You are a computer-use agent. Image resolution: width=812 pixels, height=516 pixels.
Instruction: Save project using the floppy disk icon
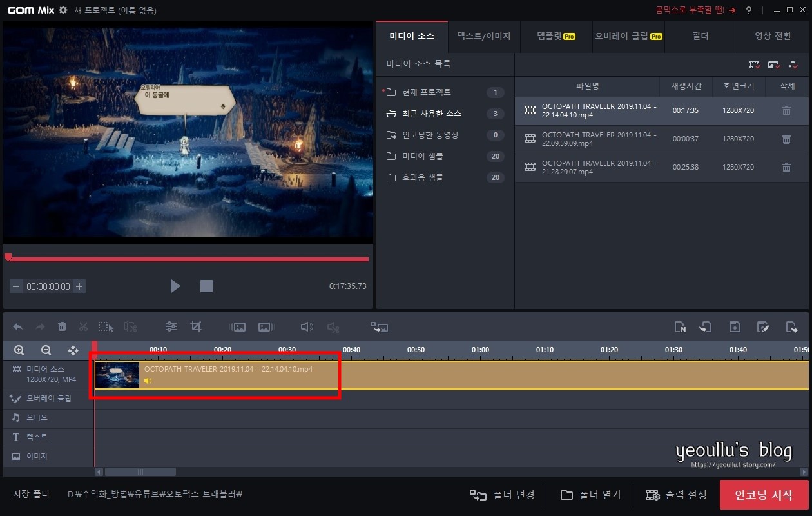pos(735,327)
